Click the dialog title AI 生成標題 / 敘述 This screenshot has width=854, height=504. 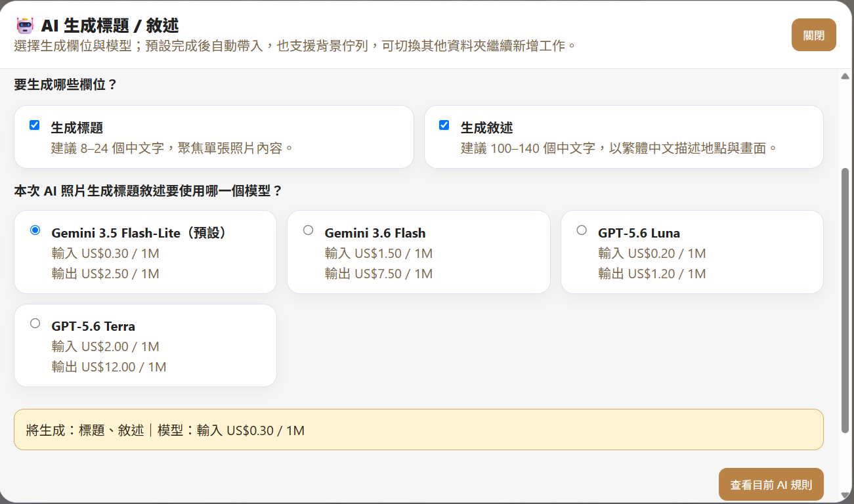point(110,26)
